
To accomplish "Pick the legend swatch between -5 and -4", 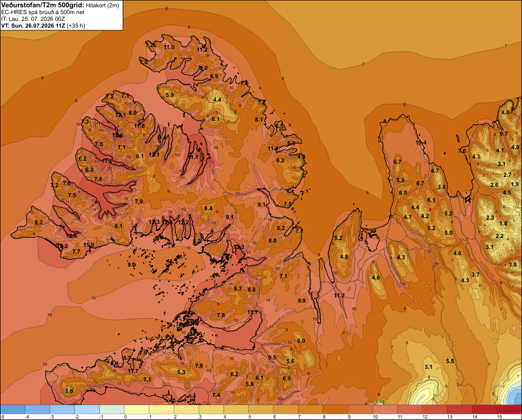I will tap(13, 410).
